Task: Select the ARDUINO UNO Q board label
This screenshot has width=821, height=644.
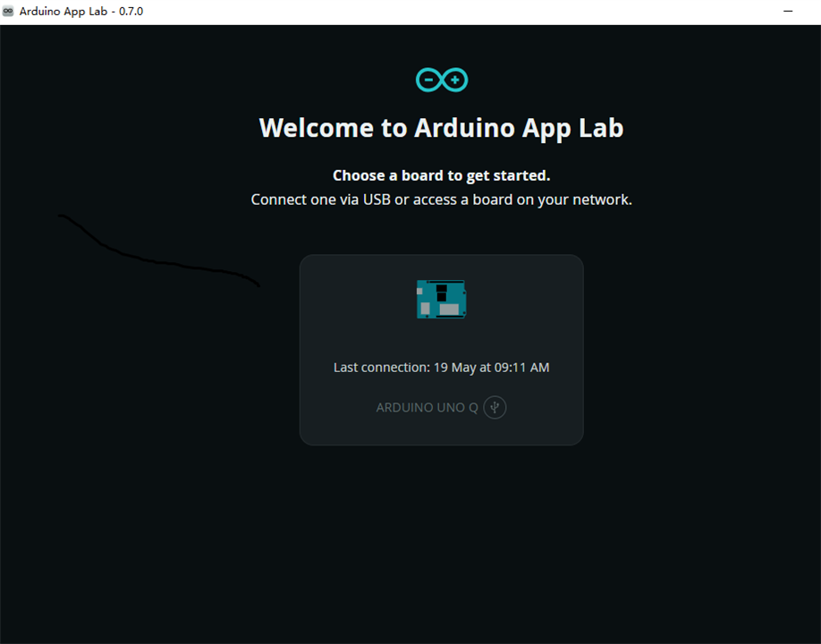Action: (427, 407)
